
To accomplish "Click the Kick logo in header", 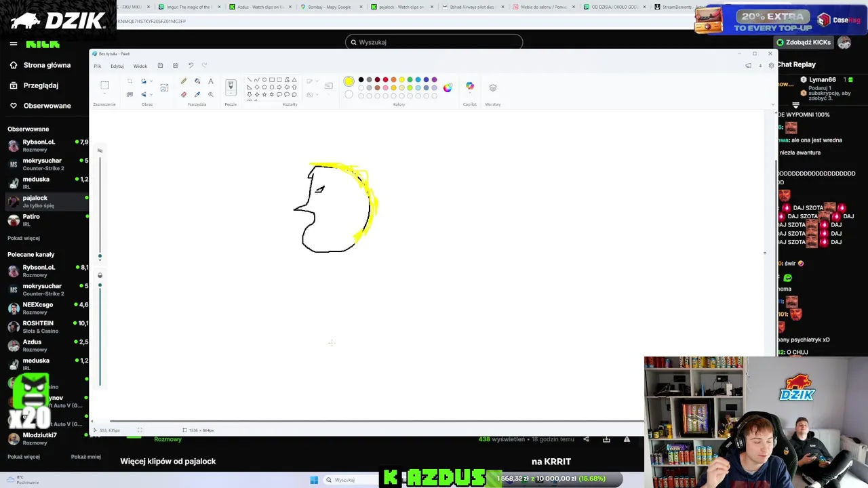I will pos(43,44).
